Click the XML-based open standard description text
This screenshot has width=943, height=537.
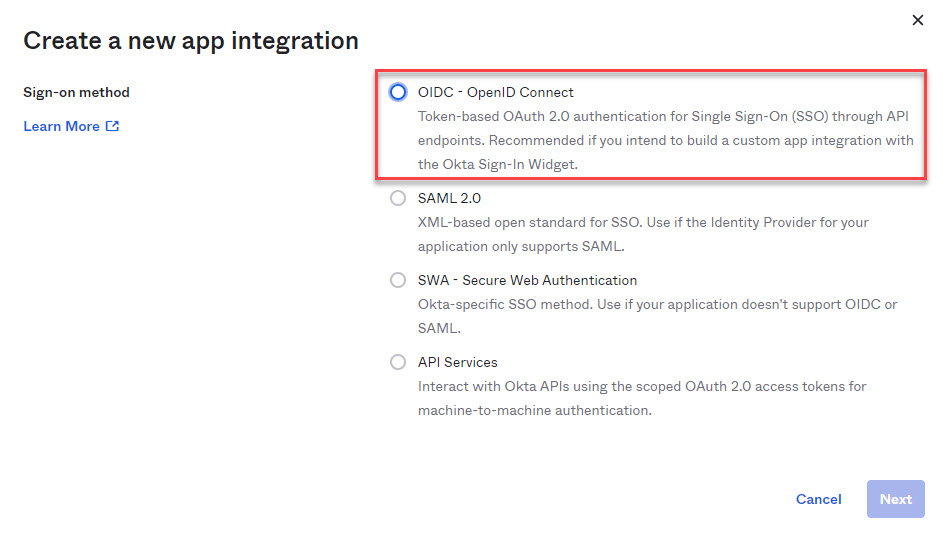tap(643, 235)
